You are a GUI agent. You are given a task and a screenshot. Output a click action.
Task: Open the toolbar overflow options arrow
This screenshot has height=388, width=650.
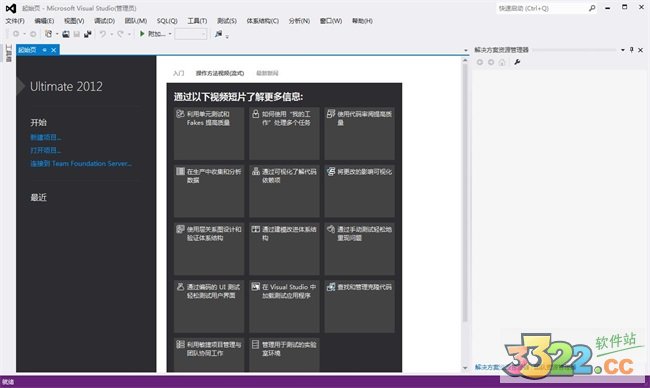pyautogui.click(x=227, y=36)
